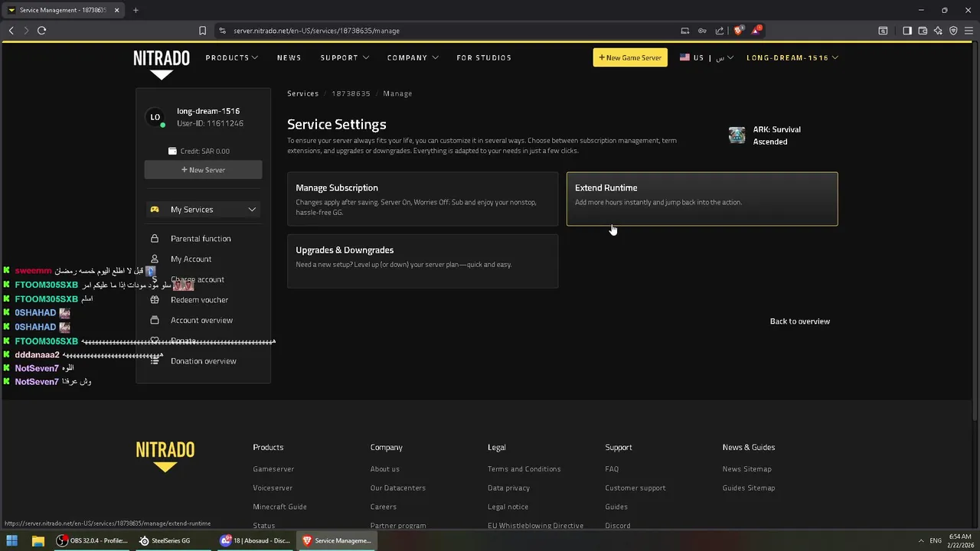Screen dimensions: 980x551
Task: Open the Customer support footer link
Action: [x=635, y=488]
